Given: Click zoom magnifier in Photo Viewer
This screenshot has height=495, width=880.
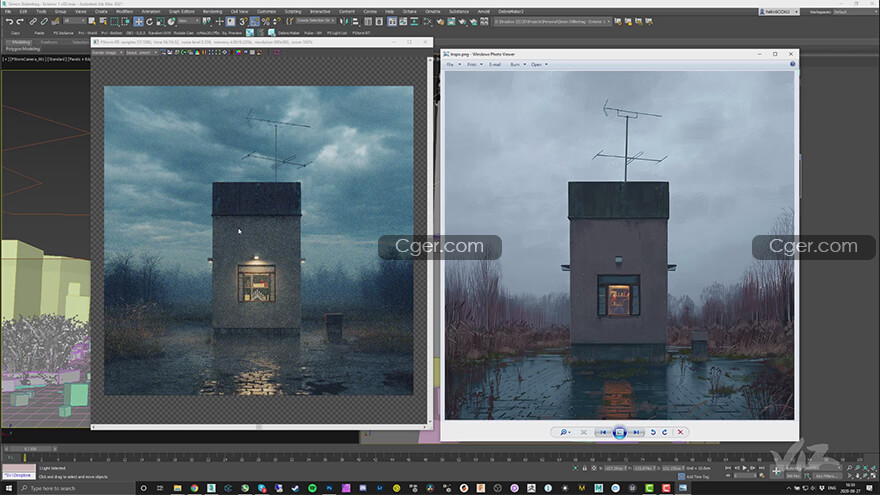Looking at the screenshot, I should tap(564, 432).
